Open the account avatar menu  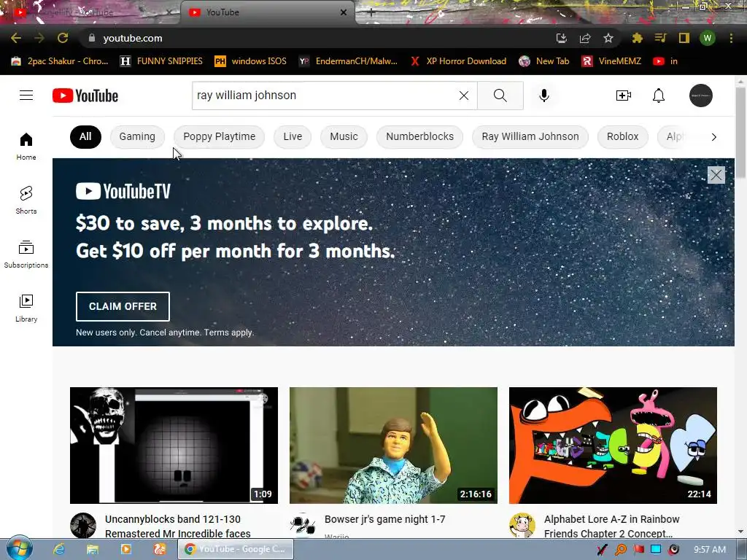(x=701, y=96)
